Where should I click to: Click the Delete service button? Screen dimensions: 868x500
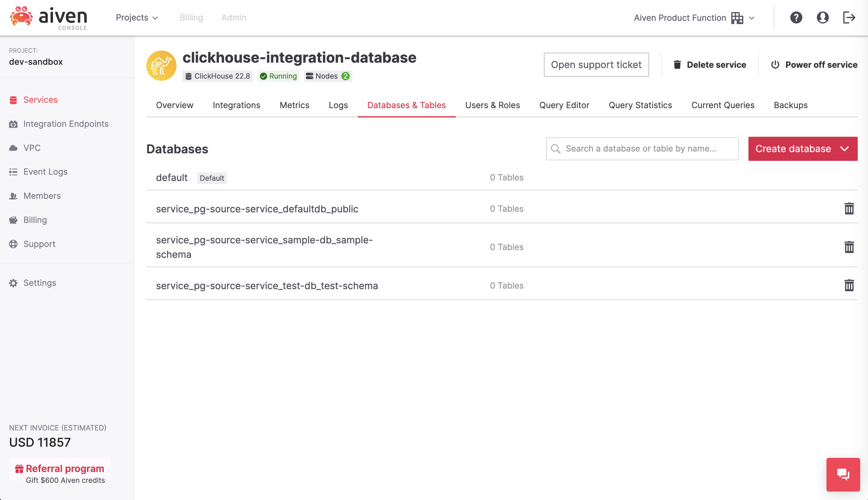tap(709, 64)
